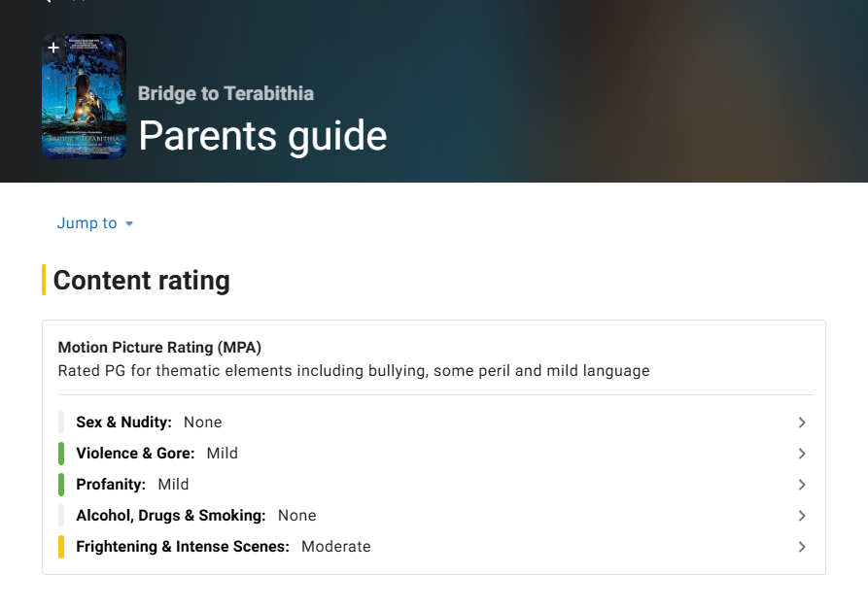Click the chevron on the Sex & Nudity row
Image resolution: width=868 pixels, height=609 pixels.
coord(802,423)
